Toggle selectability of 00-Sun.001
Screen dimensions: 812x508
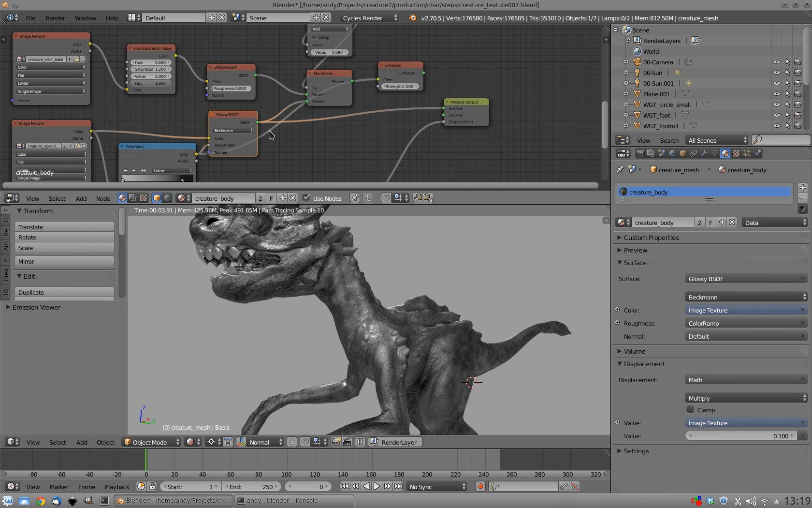point(787,83)
